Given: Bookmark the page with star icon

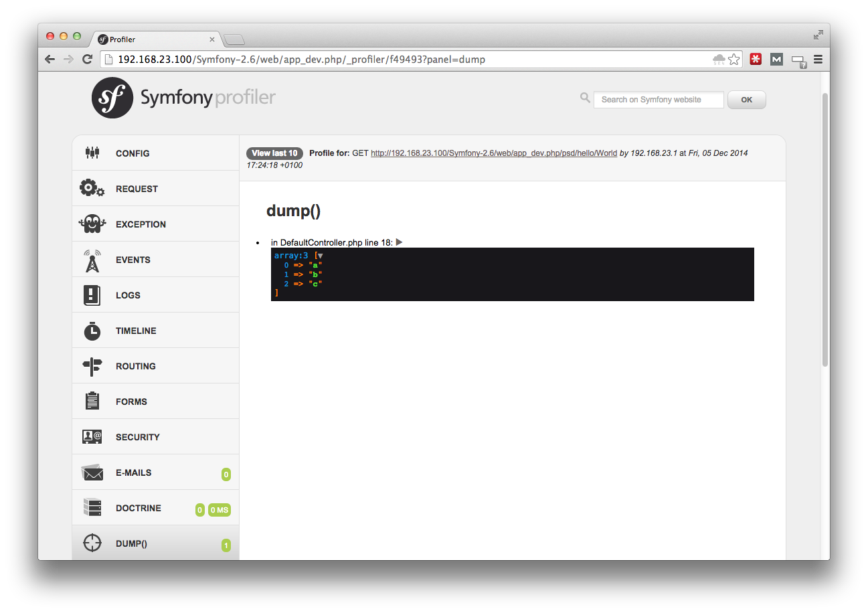Looking at the screenshot, I should [734, 59].
